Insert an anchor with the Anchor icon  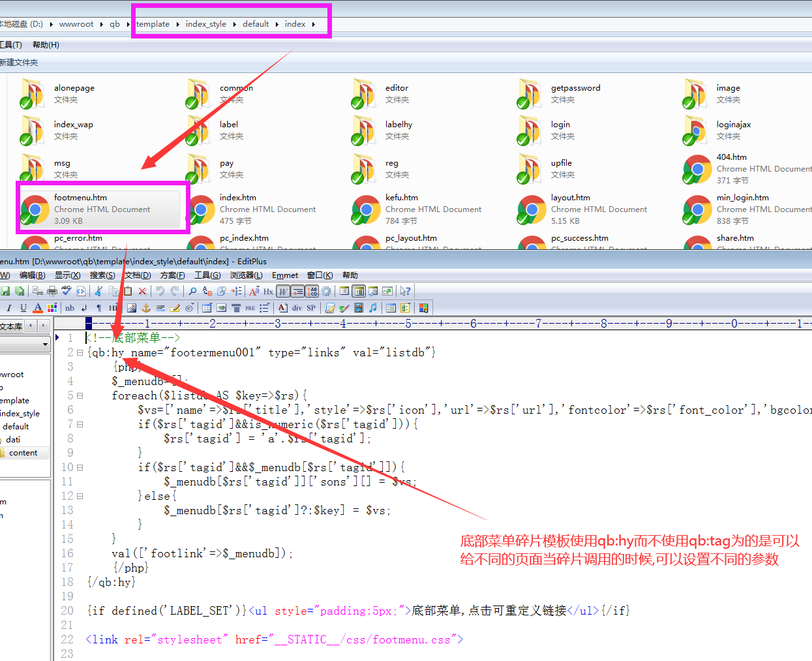coord(146,308)
